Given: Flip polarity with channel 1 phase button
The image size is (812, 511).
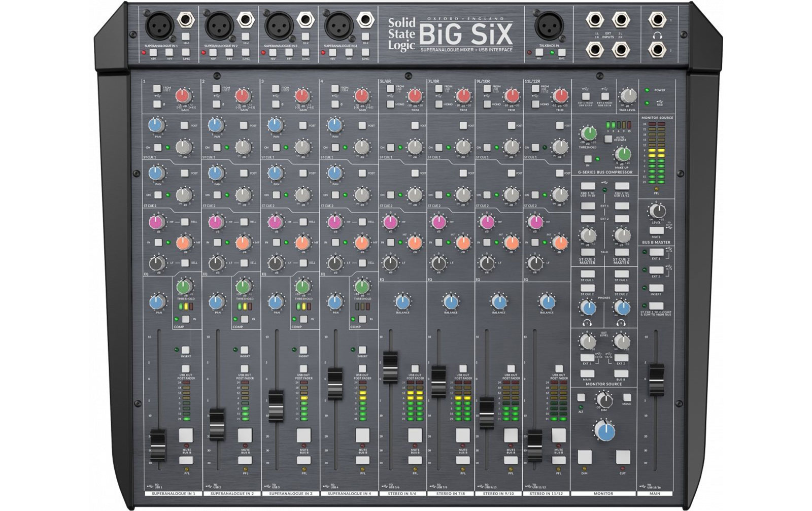Looking at the screenshot, I should pyautogui.click(x=157, y=104).
